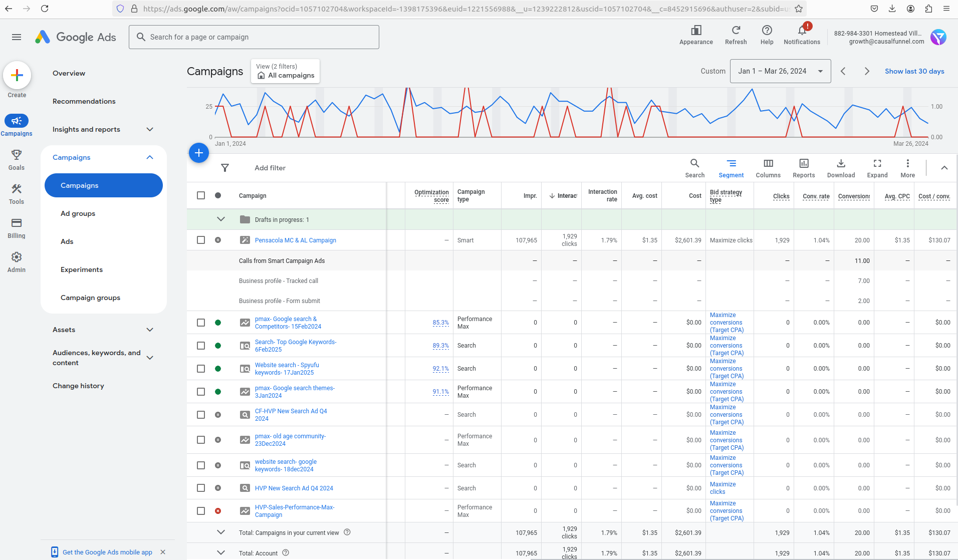Image resolution: width=958 pixels, height=560 pixels.
Task: Dismiss the mobile app banner
Action: click(x=163, y=552)
